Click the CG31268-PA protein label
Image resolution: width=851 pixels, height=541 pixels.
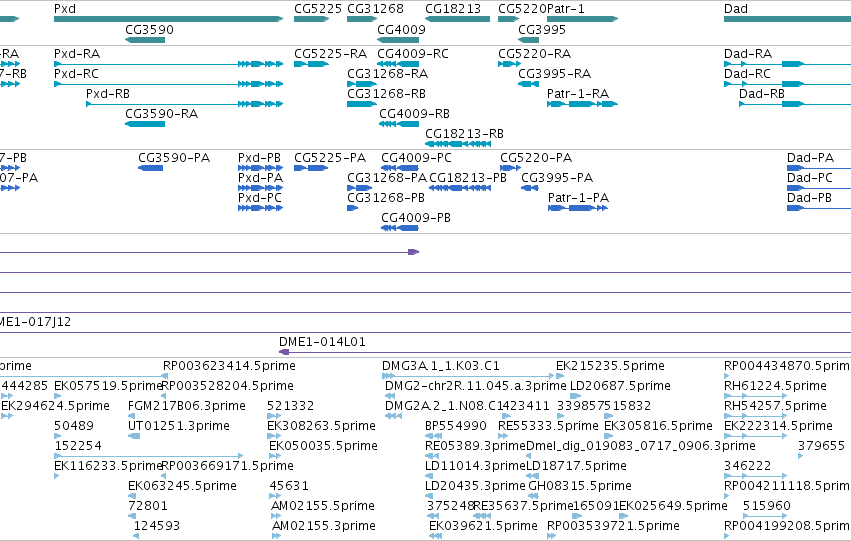click(x=386, y=178)
